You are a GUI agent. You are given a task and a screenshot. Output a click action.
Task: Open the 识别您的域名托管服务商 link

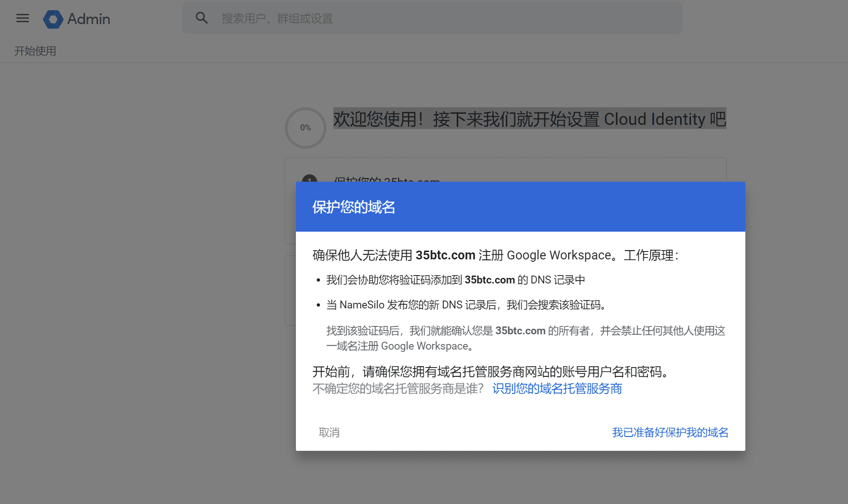pos(556,389)
